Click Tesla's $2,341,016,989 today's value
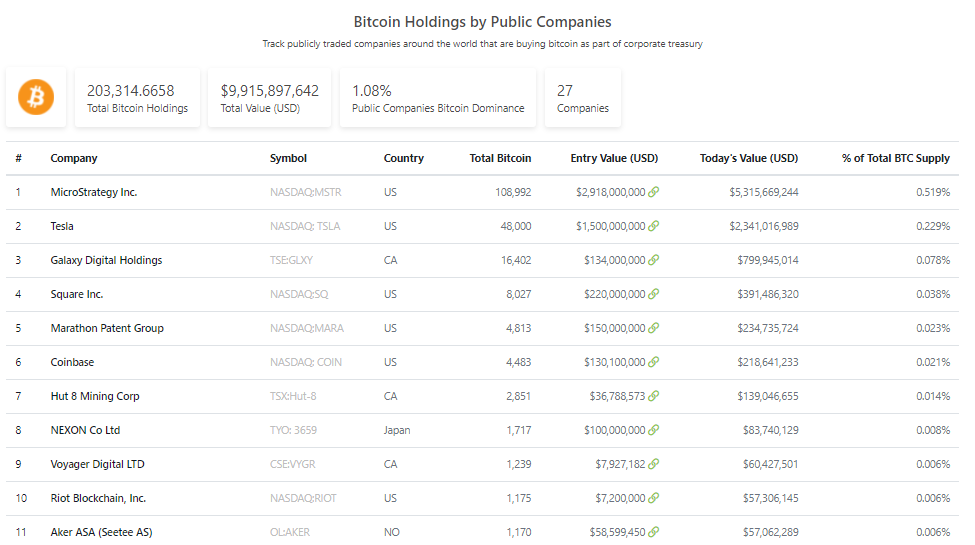Image resolution: width=975 pixels, height=545 pixels. (764, 226)
